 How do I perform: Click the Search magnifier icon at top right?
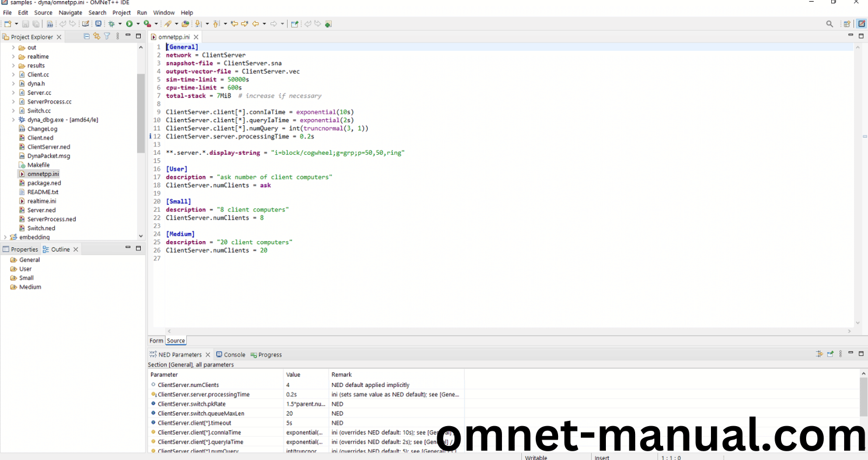(829, 24)
